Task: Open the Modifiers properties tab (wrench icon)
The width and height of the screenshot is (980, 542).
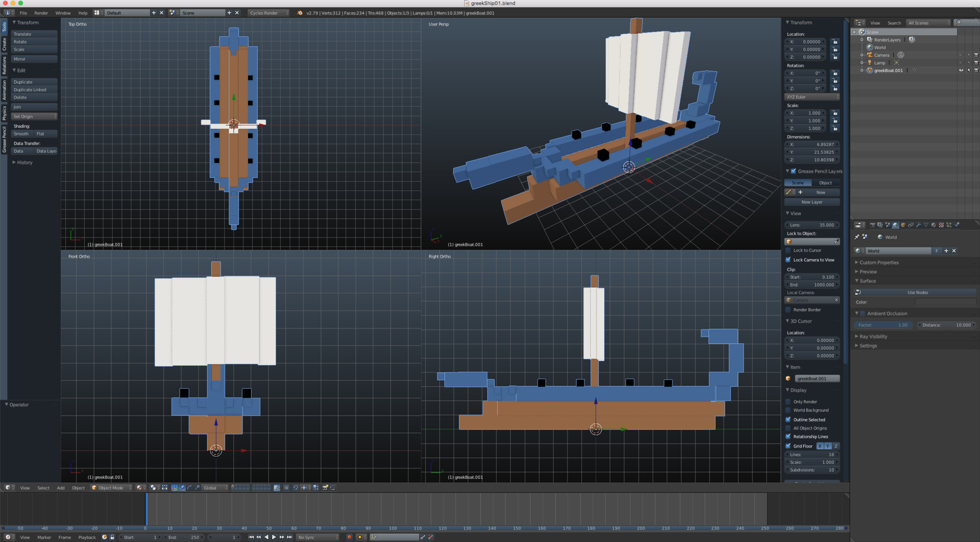Action: pyautogui.click(x=918, y=225)
